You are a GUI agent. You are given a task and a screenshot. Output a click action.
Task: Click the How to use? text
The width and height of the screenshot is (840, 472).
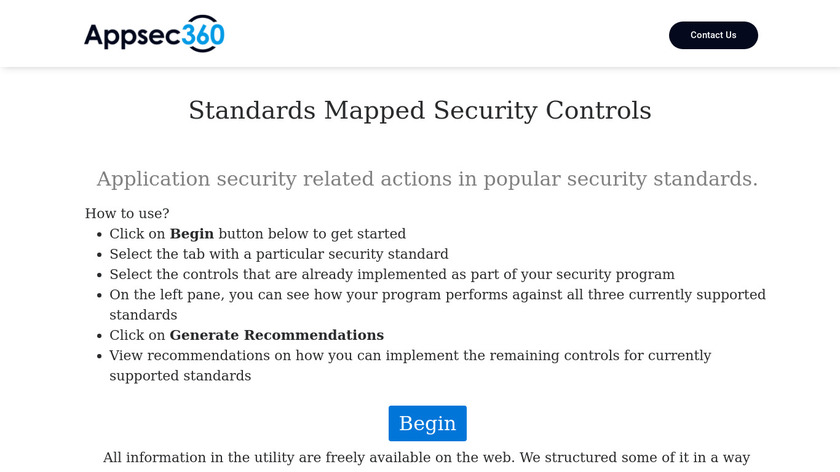pyautogui.click(x=127, y=213)
